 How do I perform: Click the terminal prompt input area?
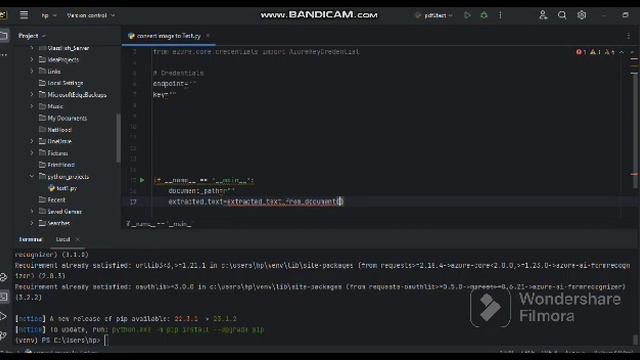(x=107, y=340)
